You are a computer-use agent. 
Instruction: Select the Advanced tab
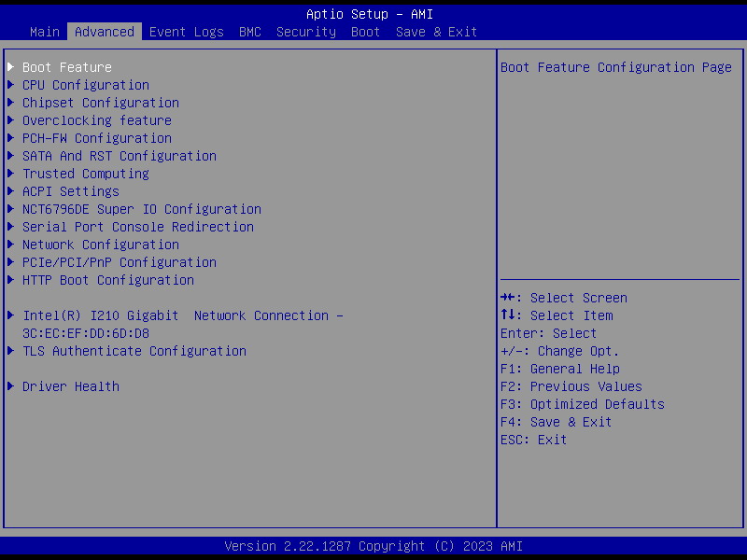pos(105,32)
